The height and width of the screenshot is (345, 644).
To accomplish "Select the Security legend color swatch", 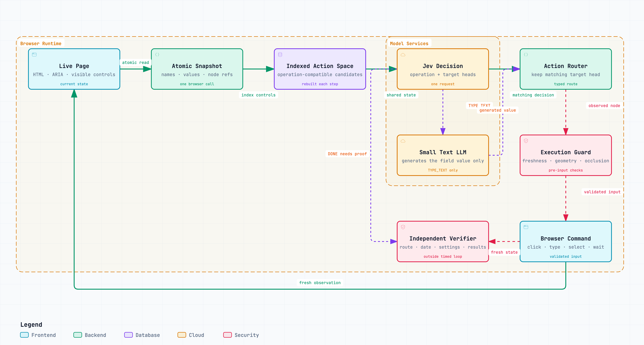I will (228, 335).
